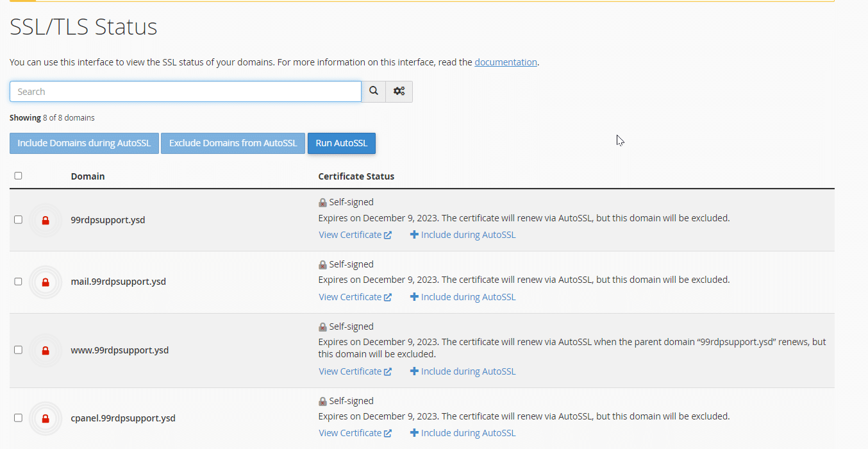Click the magnifying glass search icon
868x449 pixels.
(374, 92)
